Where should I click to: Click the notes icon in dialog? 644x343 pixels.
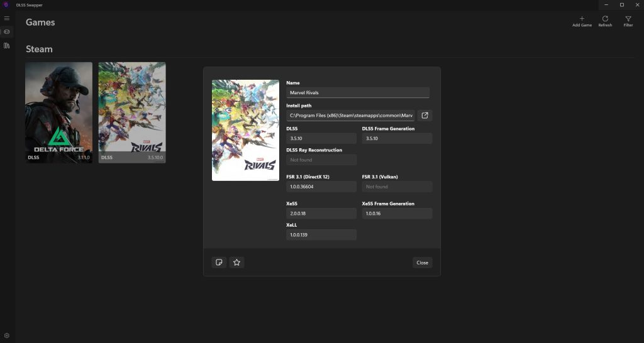point(219,263)
